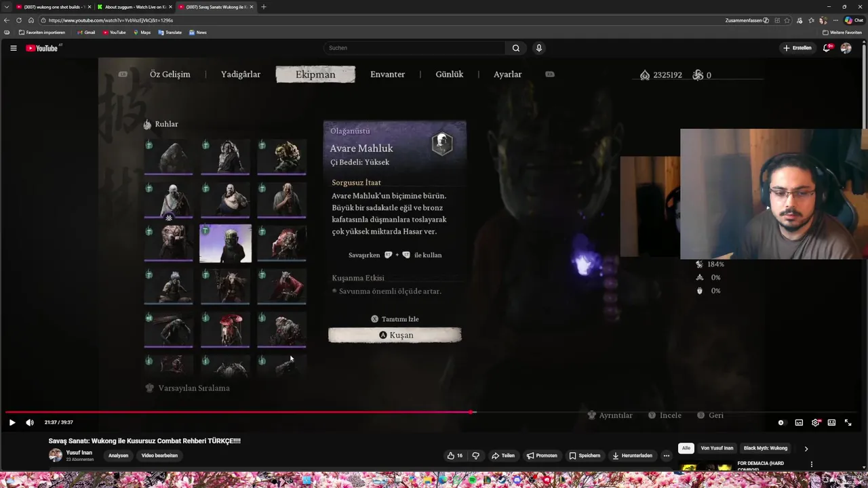Click the Envanter game tab

(x=387, y=75)
